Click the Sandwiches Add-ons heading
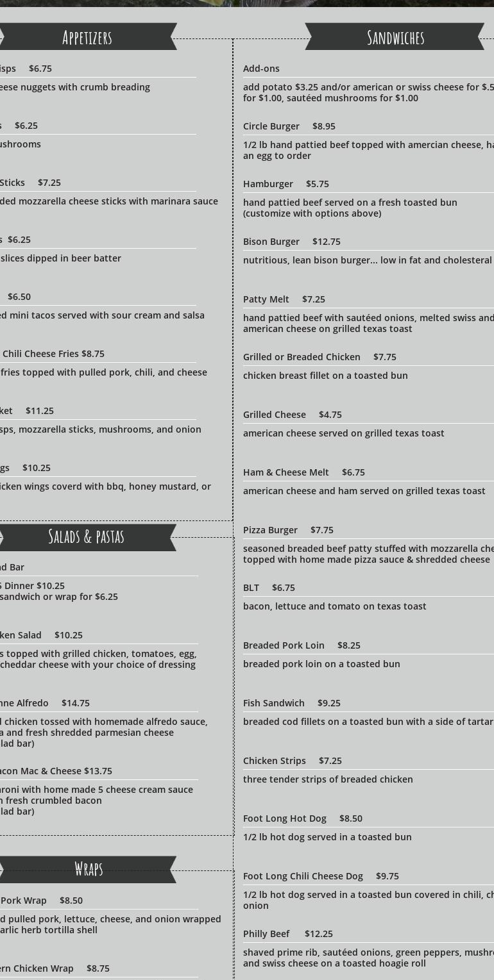Screen dimensions: 494x980 click(261, 69)
